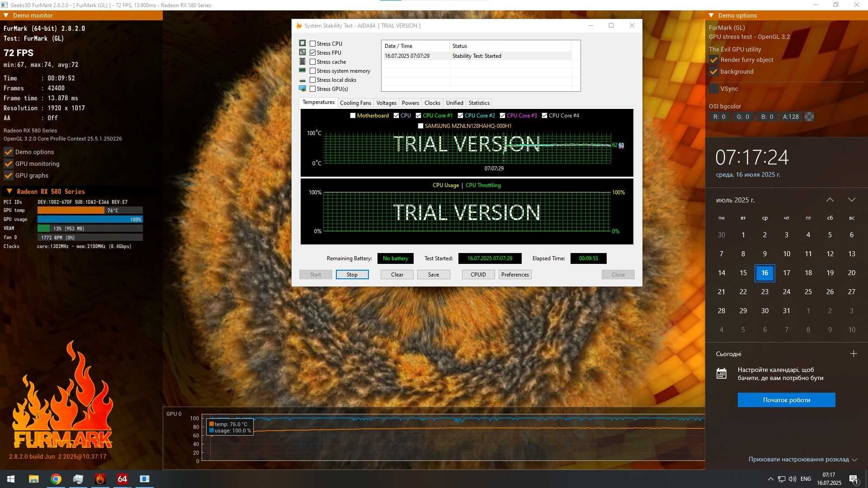Open the Statistics tab
Screen dimensions: 868x488
pos(479,103)
